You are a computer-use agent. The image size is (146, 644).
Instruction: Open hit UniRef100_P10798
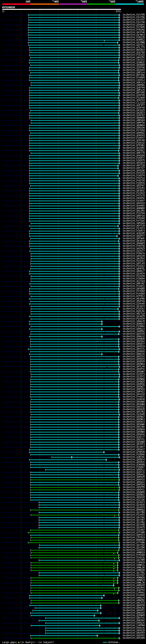[x=133, y=22]
